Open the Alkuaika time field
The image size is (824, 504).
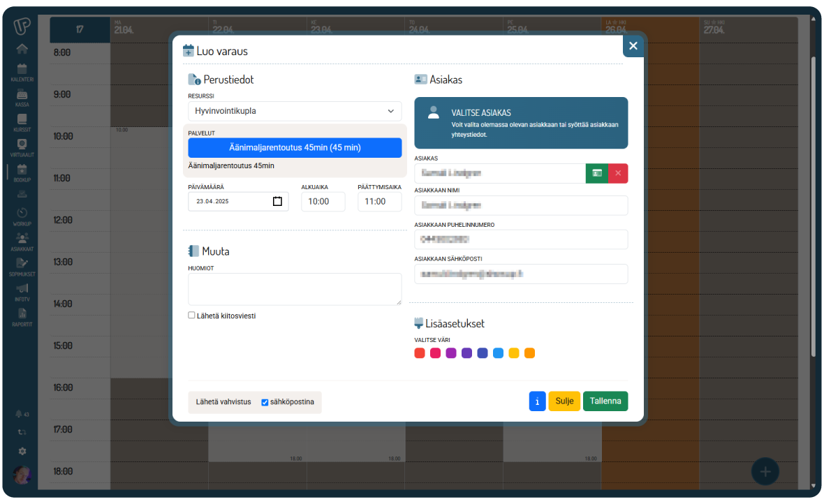323,202
